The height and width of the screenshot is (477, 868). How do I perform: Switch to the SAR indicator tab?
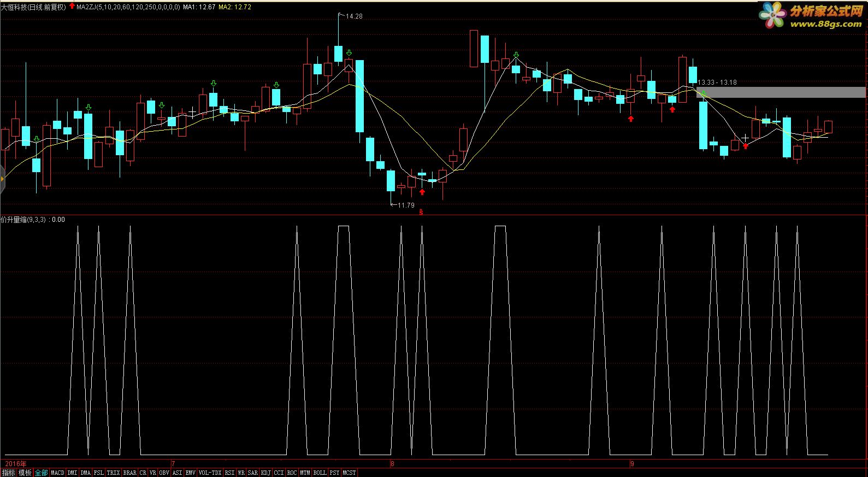tap(253, 473)
